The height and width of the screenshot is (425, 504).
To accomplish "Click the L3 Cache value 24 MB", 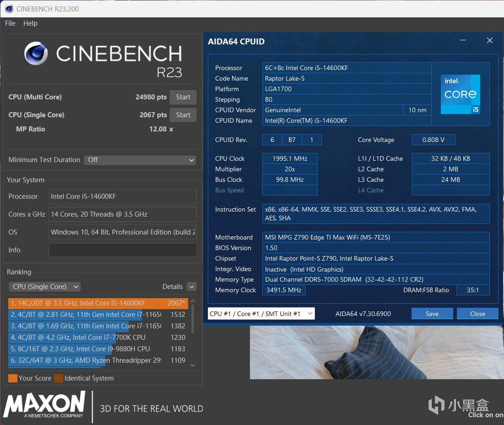I will (x=450, y=180).
